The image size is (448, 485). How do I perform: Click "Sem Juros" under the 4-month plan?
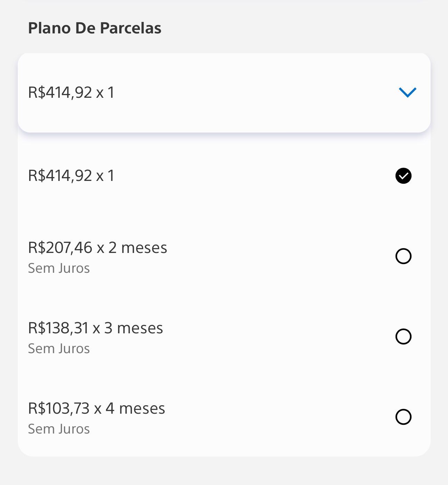pyautogui.click(x=59, y=429)
